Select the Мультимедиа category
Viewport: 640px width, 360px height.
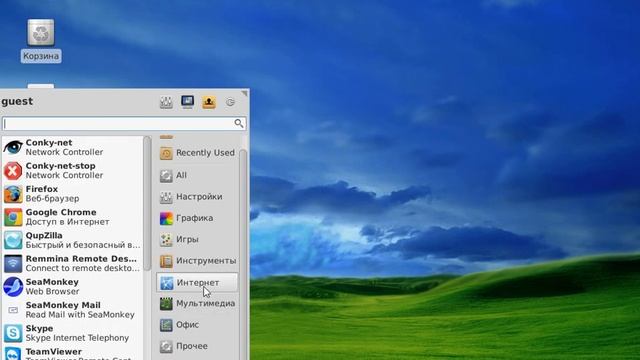pyautogui.click(x=197, y=304)
